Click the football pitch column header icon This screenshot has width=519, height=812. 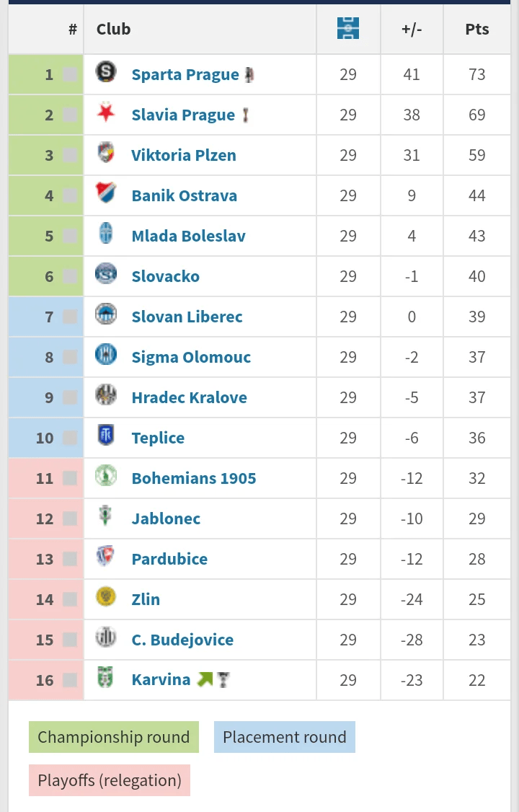point(348,28)
